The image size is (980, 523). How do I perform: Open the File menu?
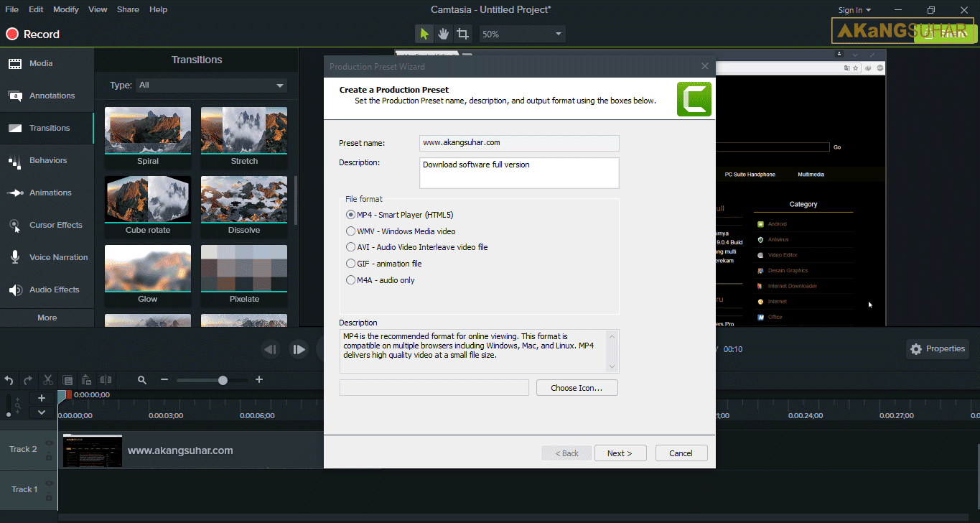[12, 9]
